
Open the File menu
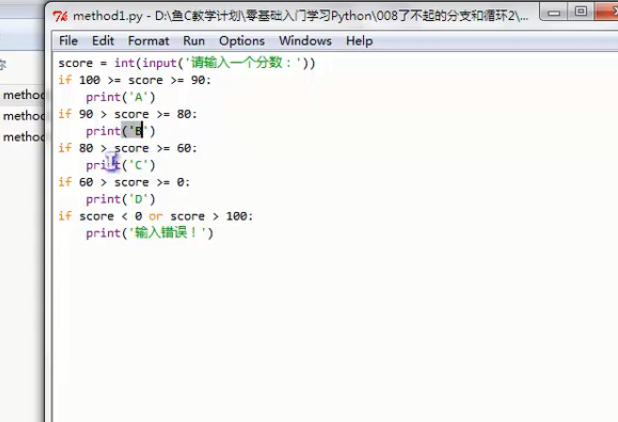point(68,41)
